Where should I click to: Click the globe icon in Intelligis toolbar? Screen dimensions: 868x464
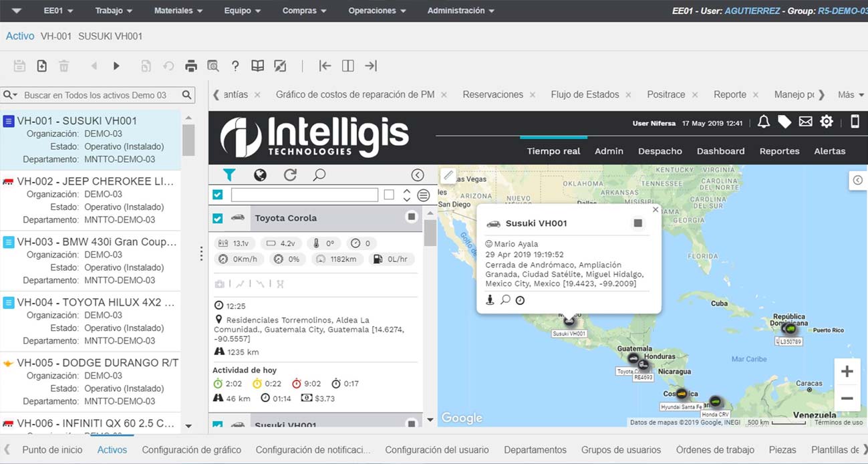click(260, 175)
